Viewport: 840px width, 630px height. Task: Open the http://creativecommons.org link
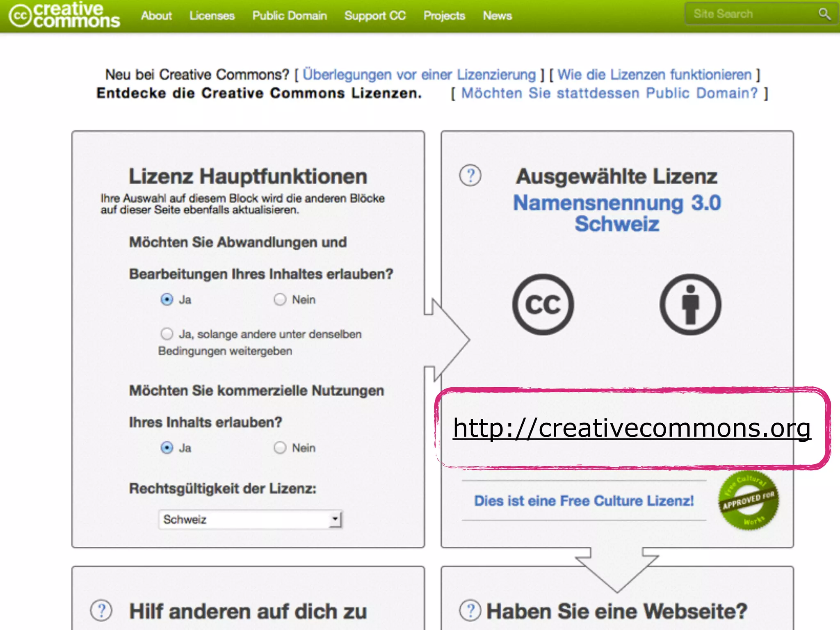pyautogui.click(x=632, y=428)
